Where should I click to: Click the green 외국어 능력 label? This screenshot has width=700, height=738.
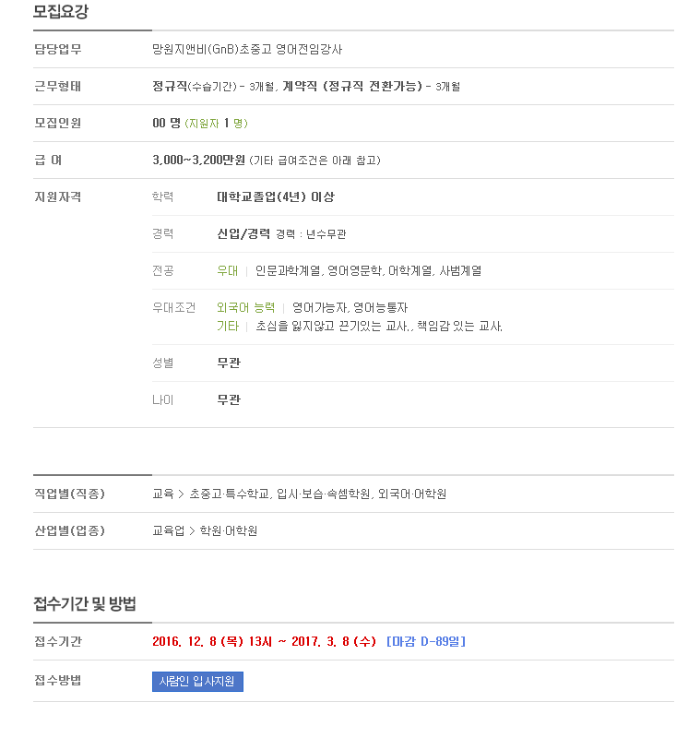click(x=245, y=308)
